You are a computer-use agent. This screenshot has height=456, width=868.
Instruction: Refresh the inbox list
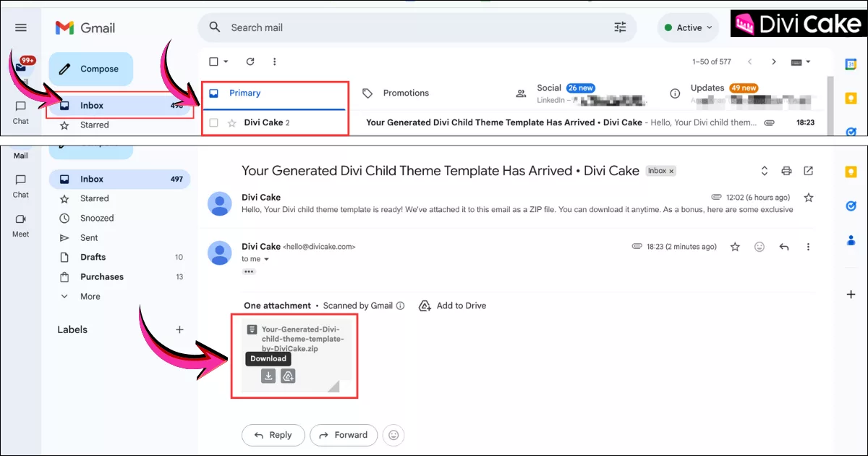250,62
